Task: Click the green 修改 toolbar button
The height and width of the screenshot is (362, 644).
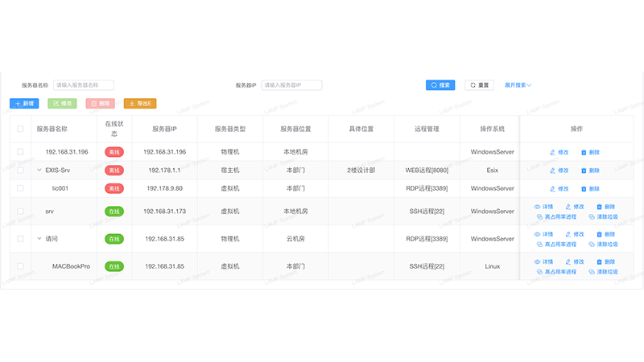Action: click(62, 104)
